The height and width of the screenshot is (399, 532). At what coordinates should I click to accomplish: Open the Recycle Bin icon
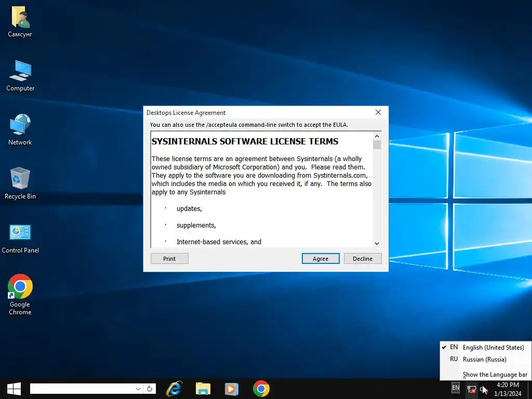coord(20,183)
